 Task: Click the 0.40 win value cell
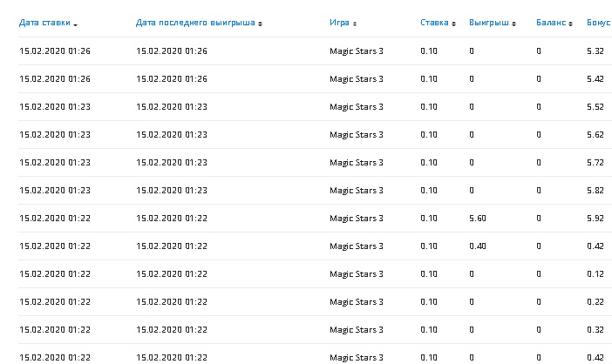point(478,246)
